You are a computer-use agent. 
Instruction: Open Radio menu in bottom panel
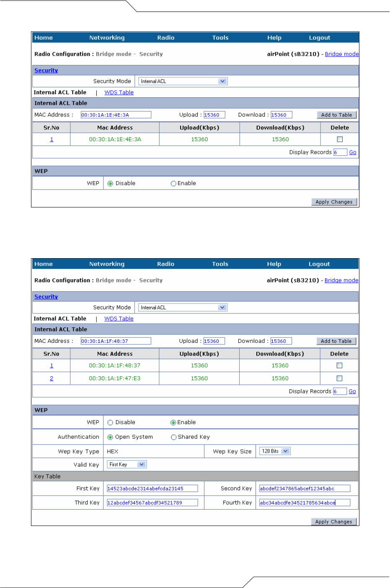165,264
